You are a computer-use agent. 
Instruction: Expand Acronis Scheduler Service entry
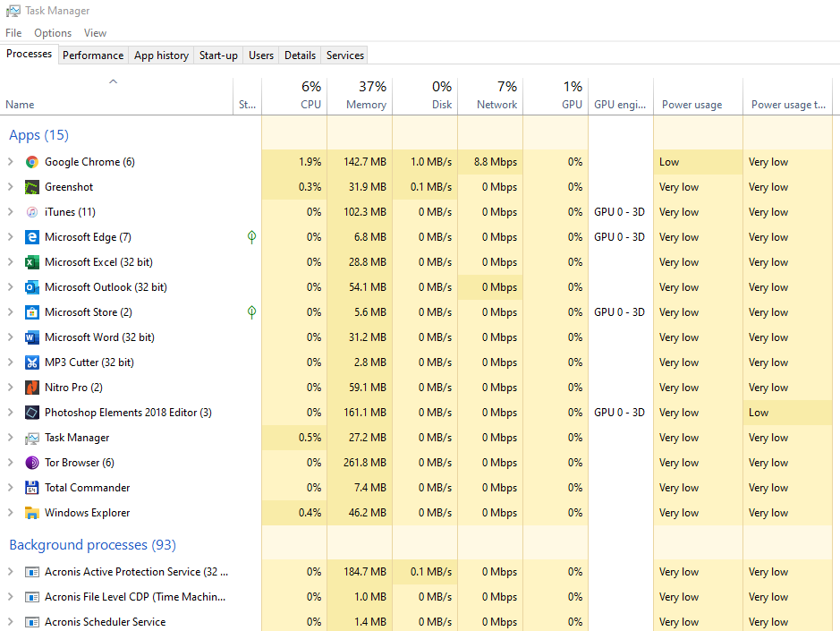click(x=11, y=622)
